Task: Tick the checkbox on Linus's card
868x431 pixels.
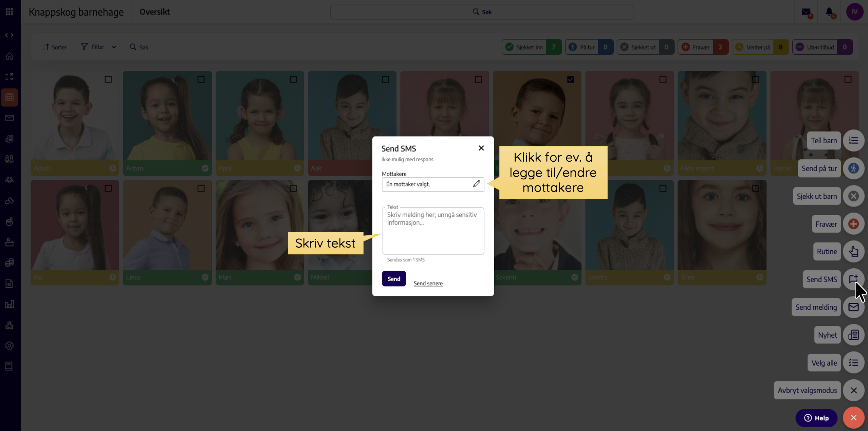Action: pos(201,188)
